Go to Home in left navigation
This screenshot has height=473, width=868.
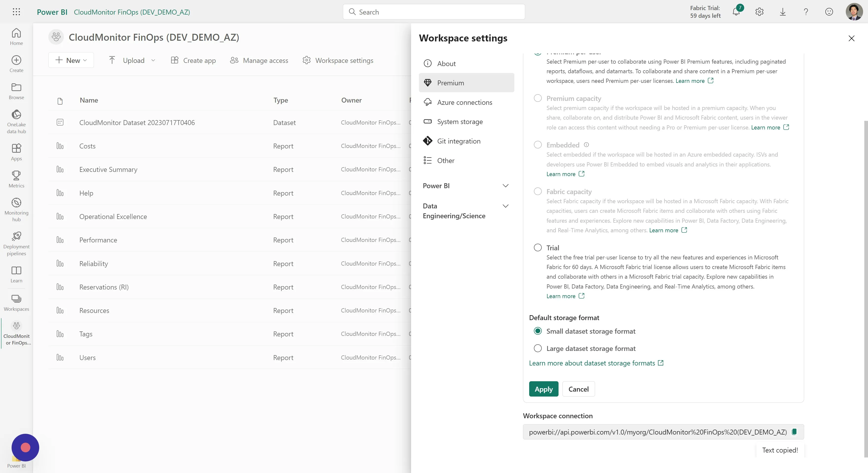click(16, 37)
